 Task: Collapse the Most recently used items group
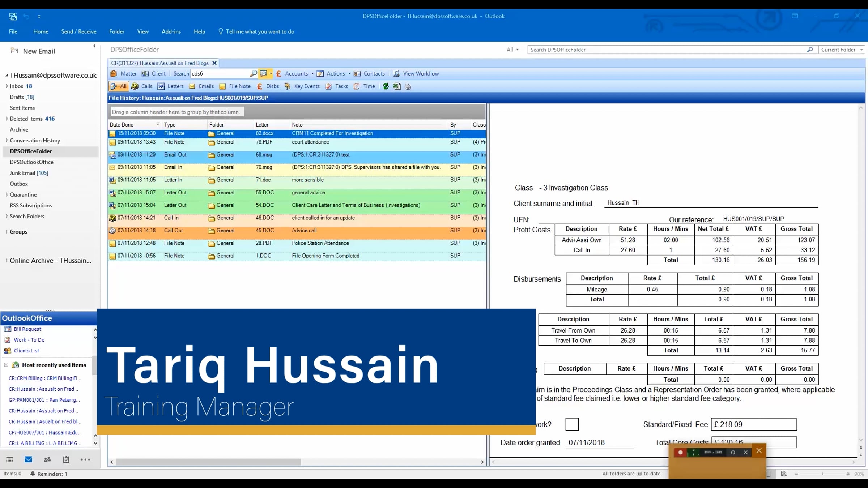tap(6, 365)
